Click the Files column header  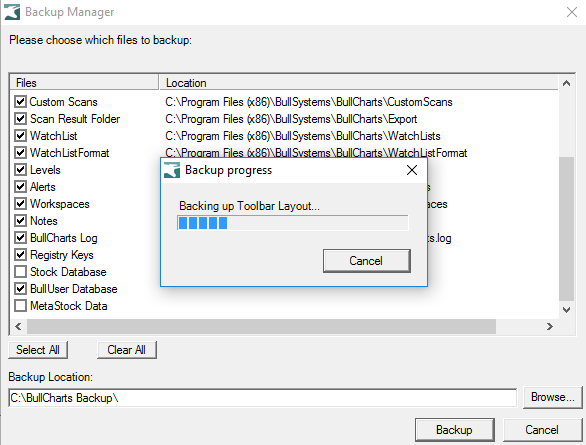pyautogui.click(x=84, y=83)
